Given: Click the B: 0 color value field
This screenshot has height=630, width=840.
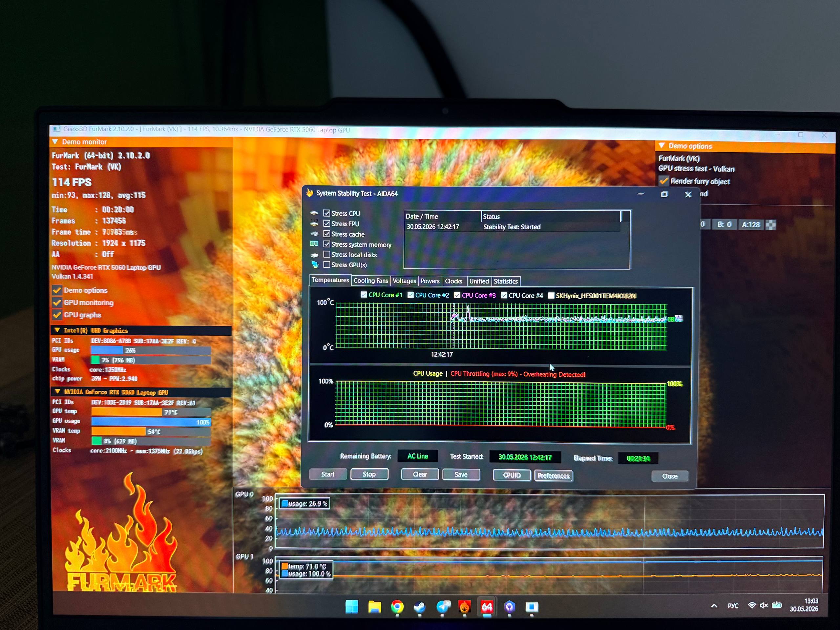Looking at the screenshot, I should click(x=724, y=224).
